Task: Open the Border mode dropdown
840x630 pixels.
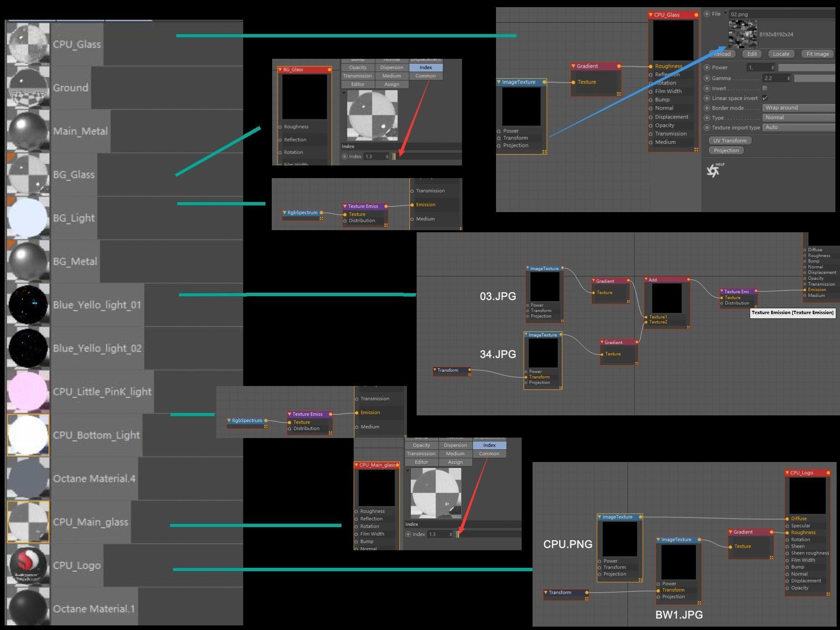Action: click(798, 108)
